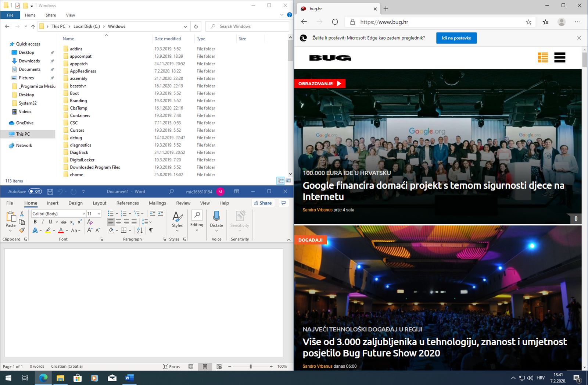Open the hamburger menu on bug.hr
This screenshot has height=385, width=588.
[x=560, y=58]
